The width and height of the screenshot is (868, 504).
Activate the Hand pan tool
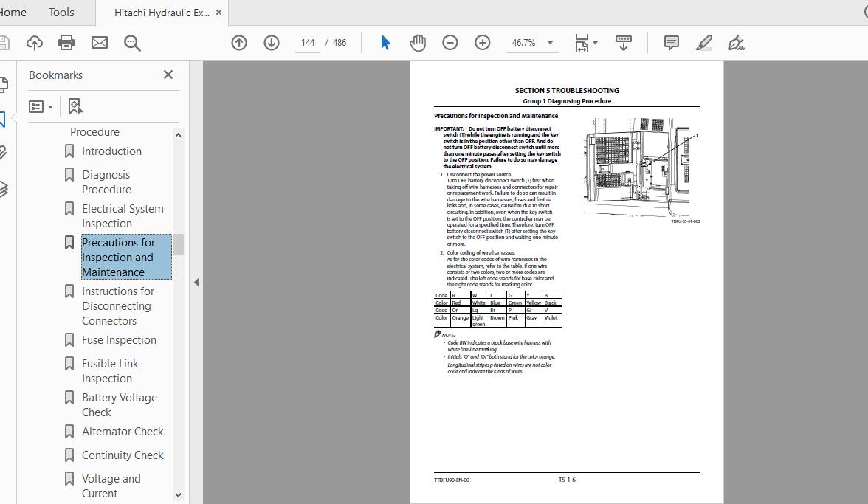pos(418,43)
